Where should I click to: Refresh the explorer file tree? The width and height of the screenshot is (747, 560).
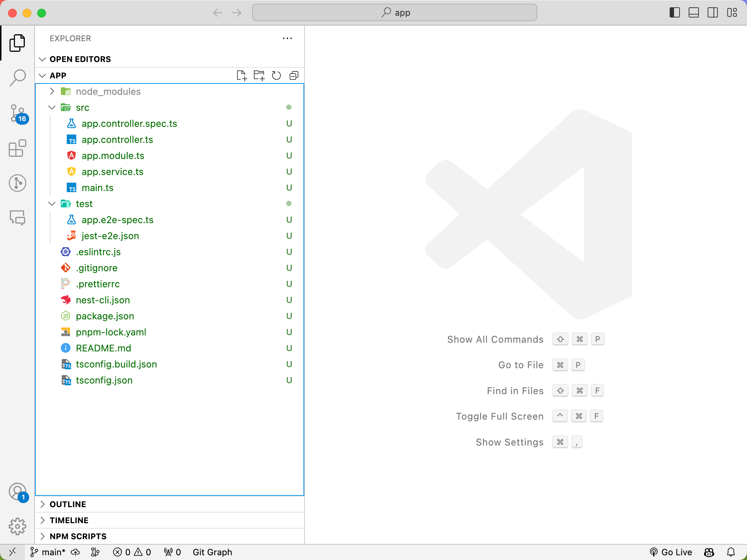276,75
